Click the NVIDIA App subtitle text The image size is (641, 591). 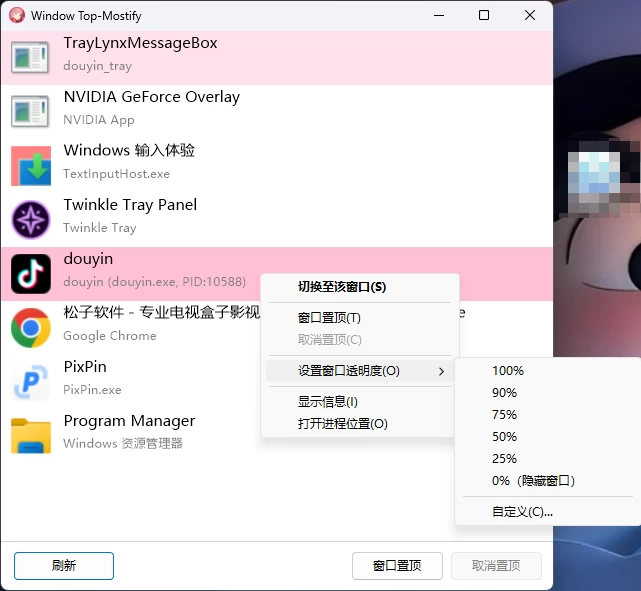coord(99,120)
